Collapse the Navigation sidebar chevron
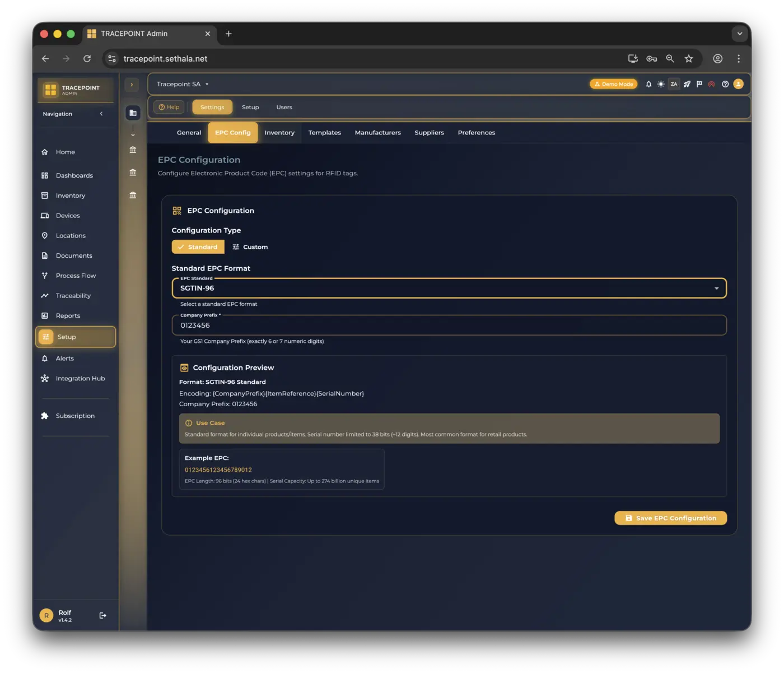The image size is (784, 674). (x=101, y=114)
